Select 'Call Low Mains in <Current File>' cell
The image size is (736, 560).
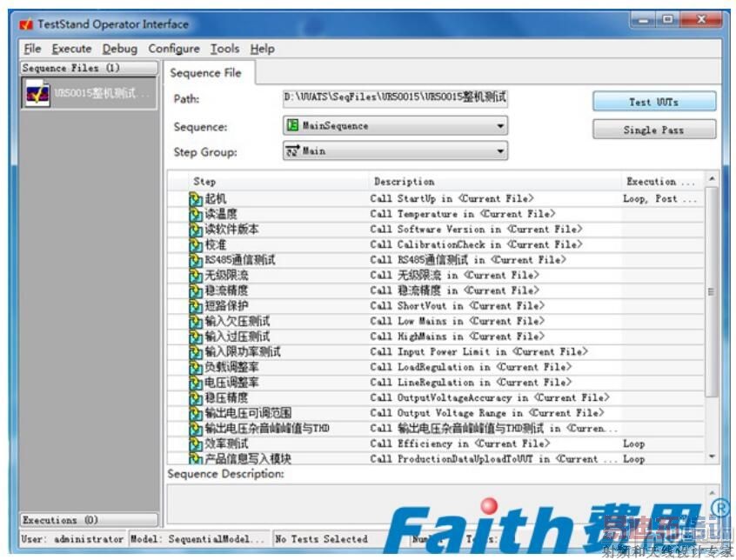458,321
